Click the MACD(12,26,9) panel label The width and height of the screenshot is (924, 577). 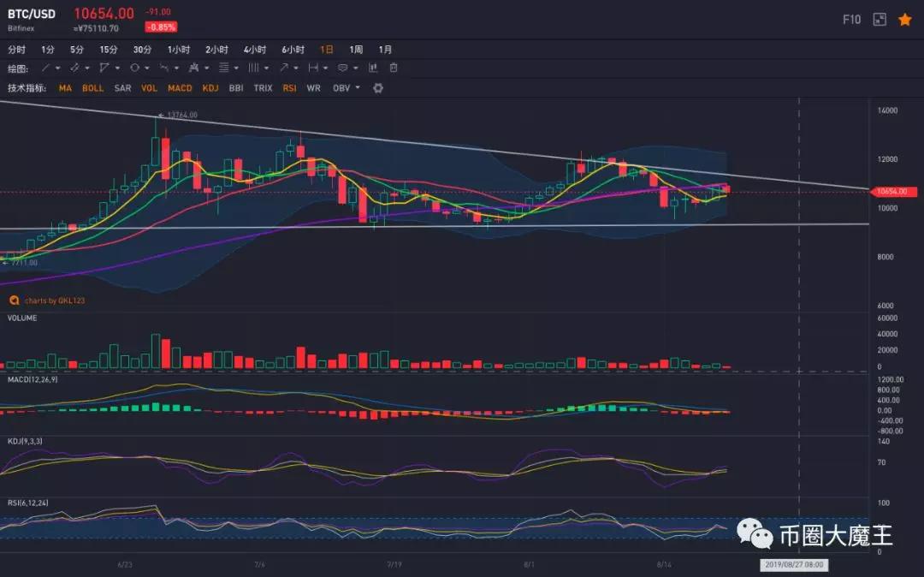coord(33,379)
